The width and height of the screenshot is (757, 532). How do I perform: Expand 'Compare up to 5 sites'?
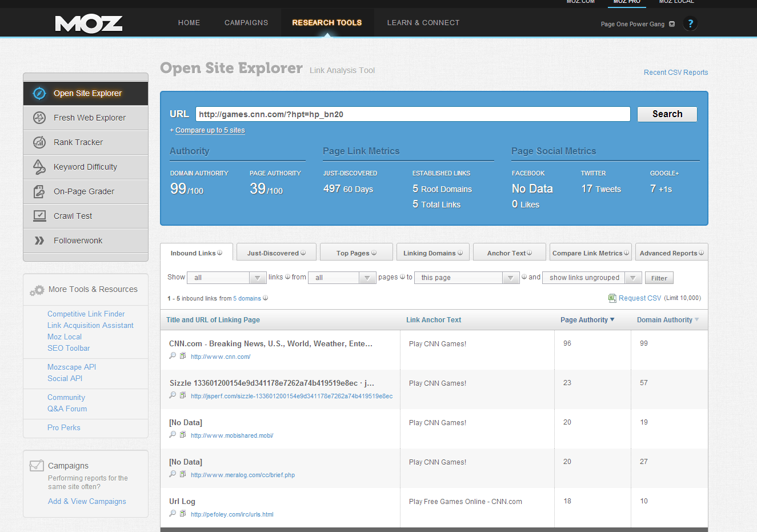(x=210, y=130)
